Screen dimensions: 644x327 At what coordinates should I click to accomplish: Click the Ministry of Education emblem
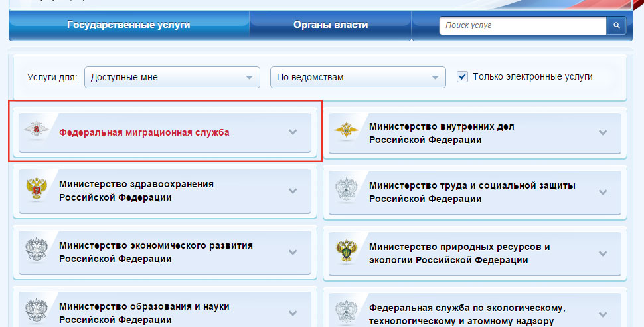[37, 311]
